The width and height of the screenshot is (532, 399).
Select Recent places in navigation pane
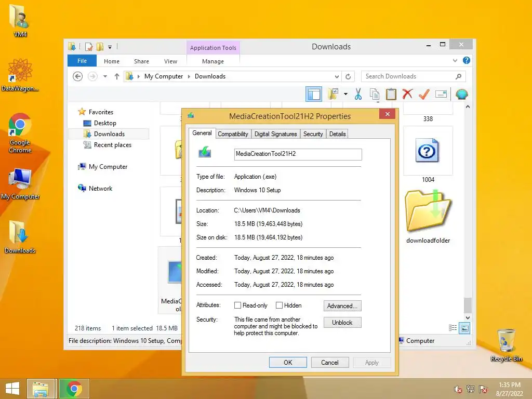tap(113, 145)
